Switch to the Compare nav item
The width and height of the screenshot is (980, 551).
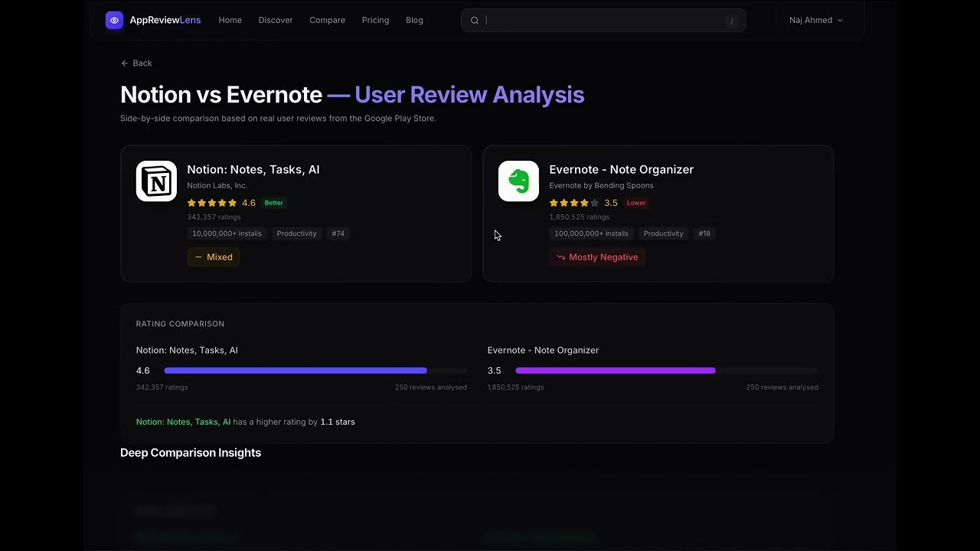(327, 20)
